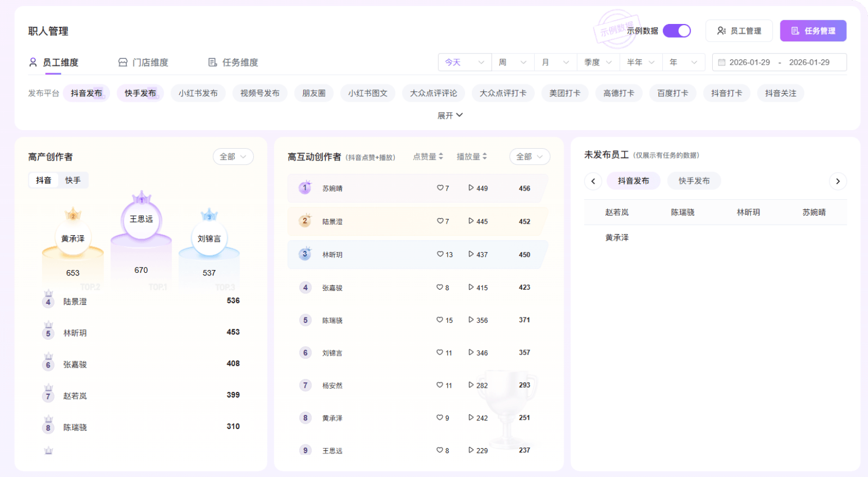Click the next arrow in unpublished employees panel

(838, 181)
